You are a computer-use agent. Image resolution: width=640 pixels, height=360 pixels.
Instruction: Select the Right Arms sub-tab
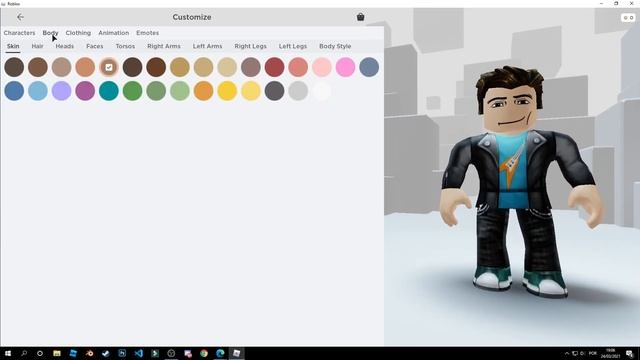pos(164,46)
